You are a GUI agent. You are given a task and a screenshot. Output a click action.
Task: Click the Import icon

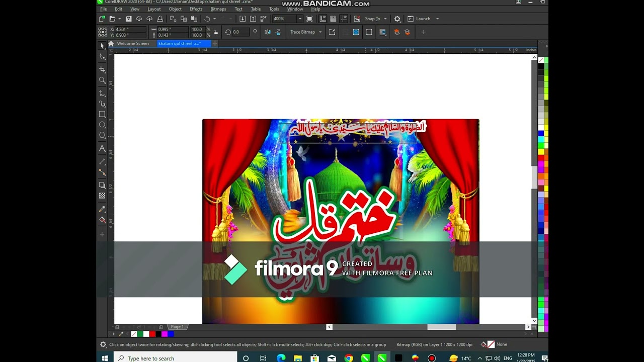coord(243,19)
